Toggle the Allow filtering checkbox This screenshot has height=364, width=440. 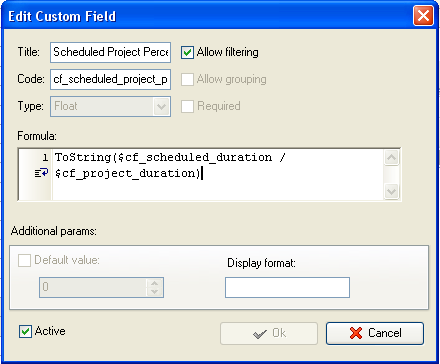(187, 52)
